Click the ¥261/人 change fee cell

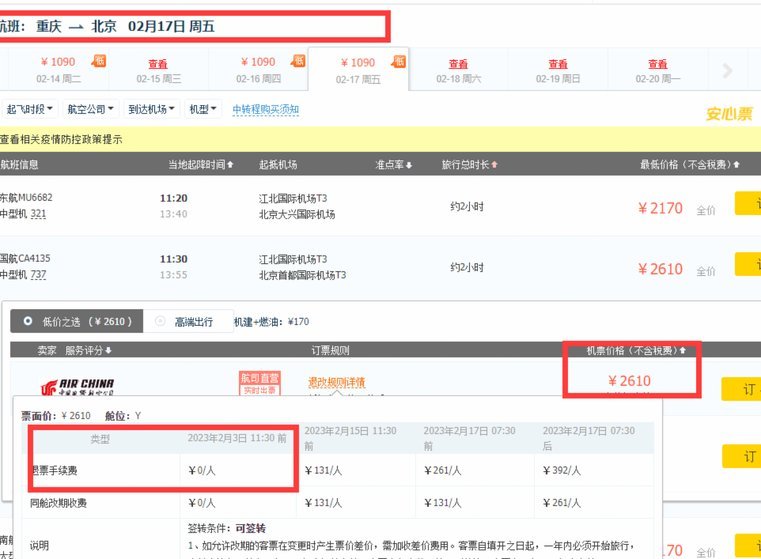[562, 503]
